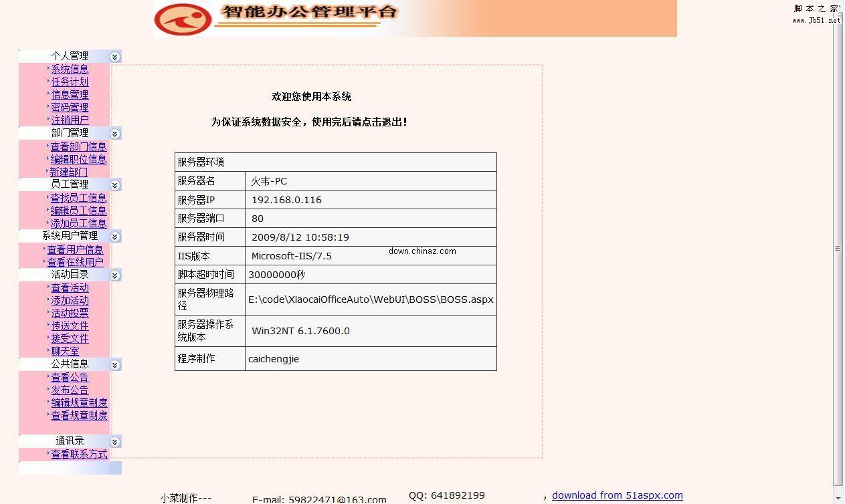845x504 pixels.
Task: Open 查看部门信息 link
Action: click(79, 146)
